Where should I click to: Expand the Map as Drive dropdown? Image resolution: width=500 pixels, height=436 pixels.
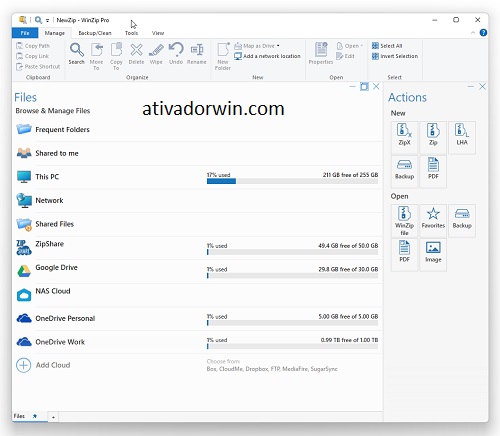[x=278, y=46]
